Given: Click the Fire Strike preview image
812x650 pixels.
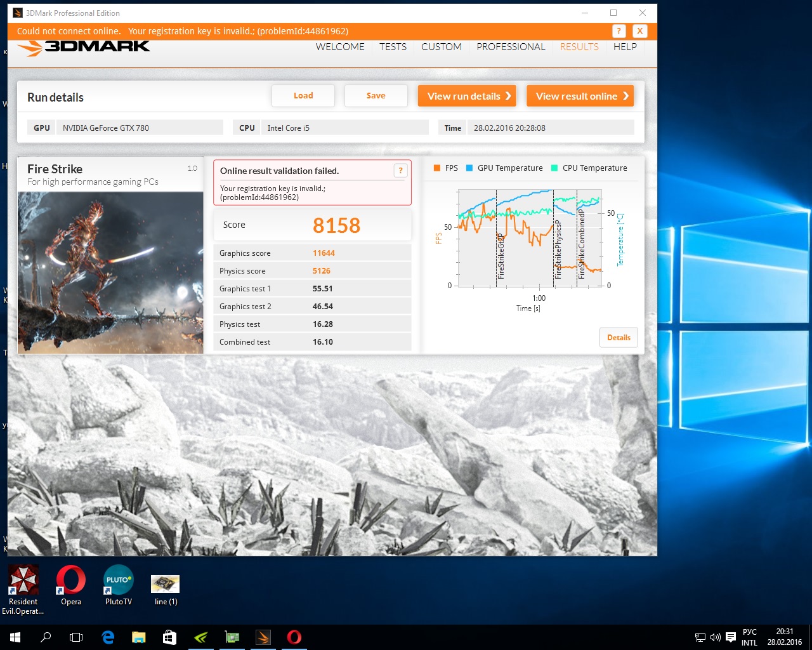Looking at the screenshot, I should pyautogui.click(x=110, y=273).
